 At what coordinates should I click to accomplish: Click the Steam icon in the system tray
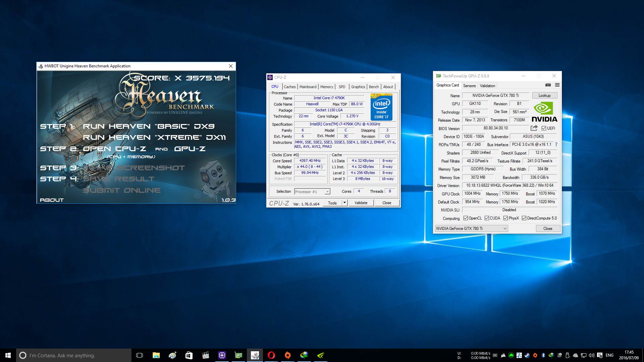pyautogui.click(x=527, y=355)
